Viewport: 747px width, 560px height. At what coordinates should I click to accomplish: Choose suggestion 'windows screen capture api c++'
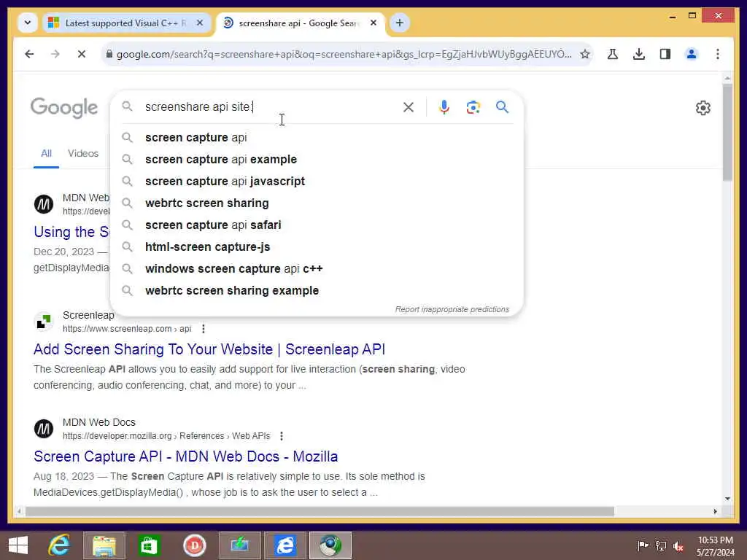[317, 269]
